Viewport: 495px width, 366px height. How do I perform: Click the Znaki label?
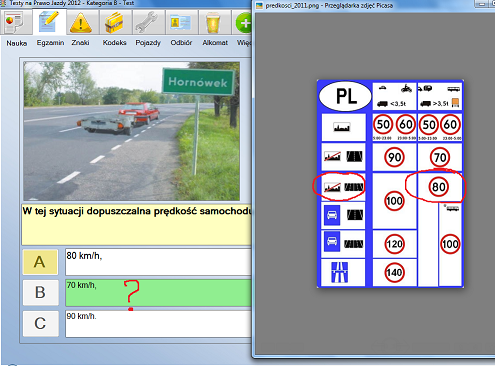80,43
